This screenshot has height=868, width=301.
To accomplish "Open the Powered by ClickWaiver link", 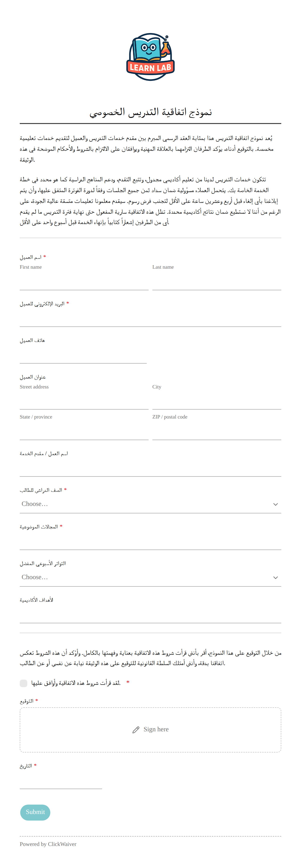I will pos(48,844).
